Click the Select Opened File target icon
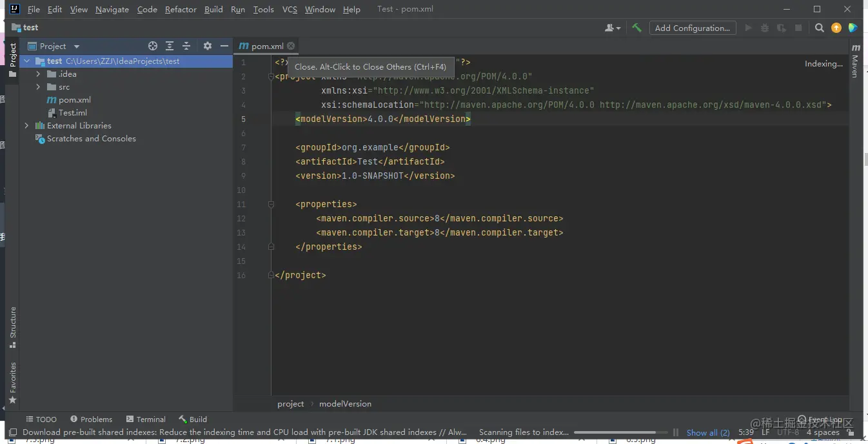The width and height of the screenshot is (868, 444). coord(153,46)
